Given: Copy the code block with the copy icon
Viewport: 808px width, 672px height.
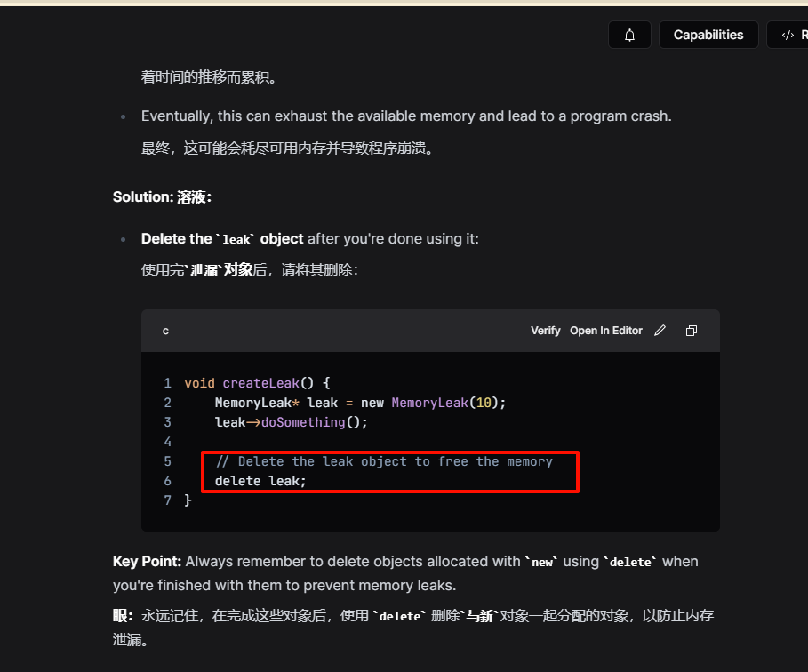Looking at the screenshot, I should pyautogui.click(x=692, y=331).
